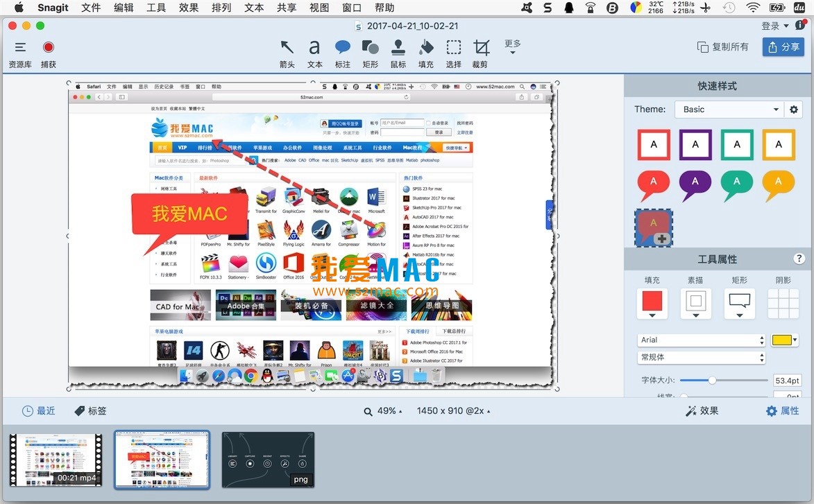Screen dimensions: 814x504
Task: Open the Effects (效果) menu
Action: point(189,7)
